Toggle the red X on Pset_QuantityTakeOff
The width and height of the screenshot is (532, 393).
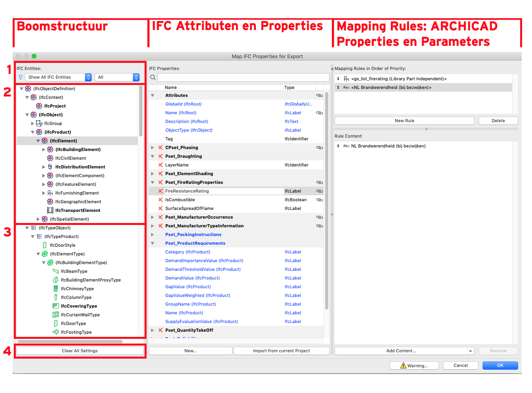(161, 330)
